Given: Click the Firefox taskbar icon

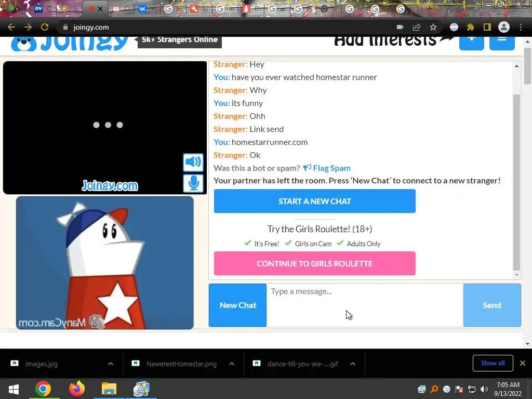Looking at the screenshot, I should (77, 389).
